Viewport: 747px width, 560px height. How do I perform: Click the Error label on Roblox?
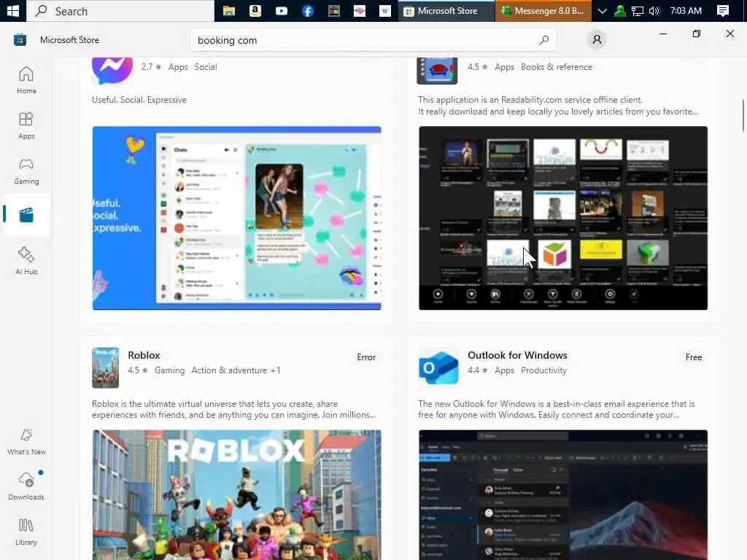366,357
